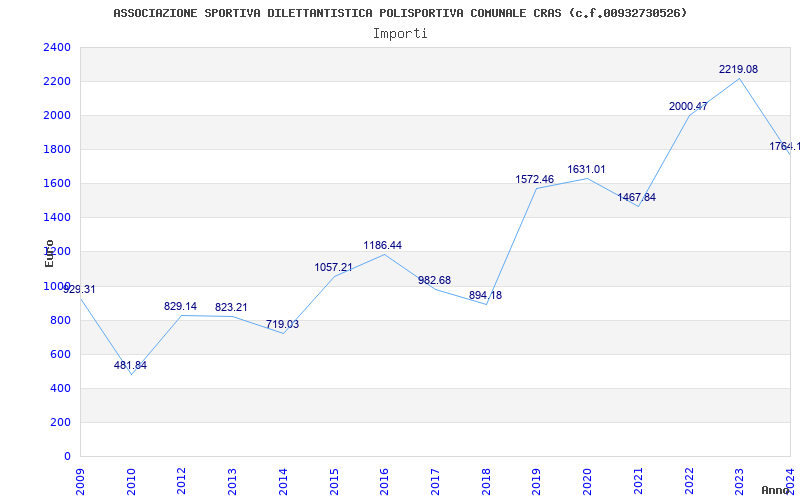Click the 2014 year axis label
This screenshot has height=500, width=800.
[283, 481]
